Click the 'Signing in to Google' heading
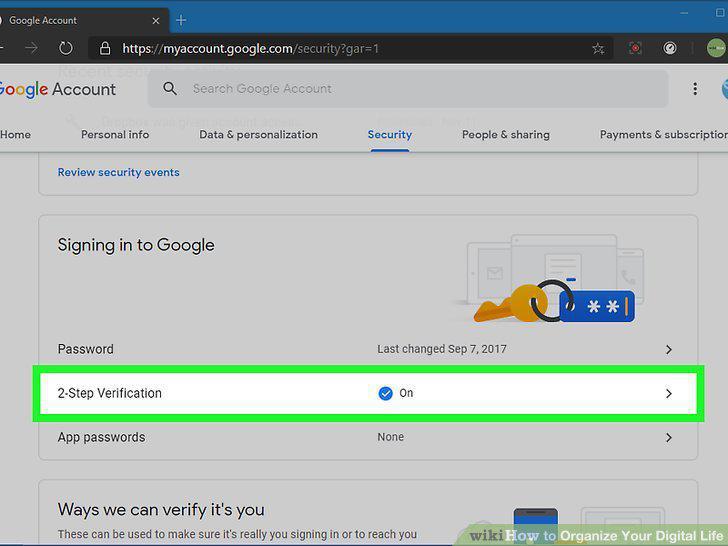This screenshot has width=728, height=546. pos(136,245)
